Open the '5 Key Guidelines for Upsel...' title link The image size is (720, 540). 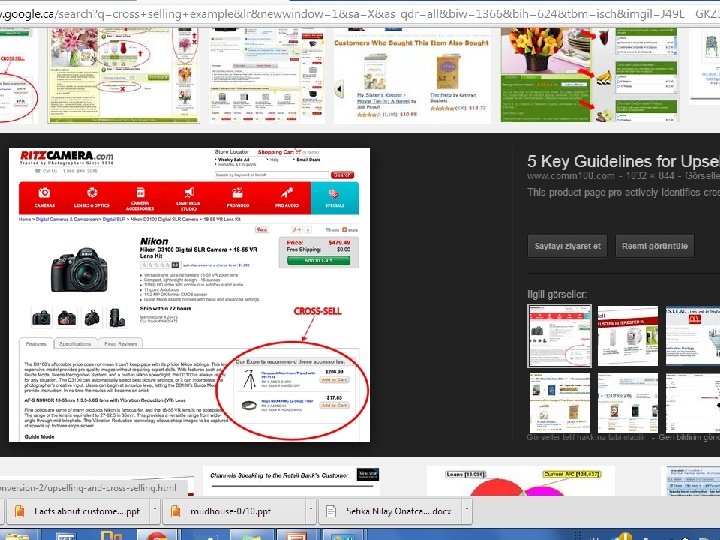624,161
